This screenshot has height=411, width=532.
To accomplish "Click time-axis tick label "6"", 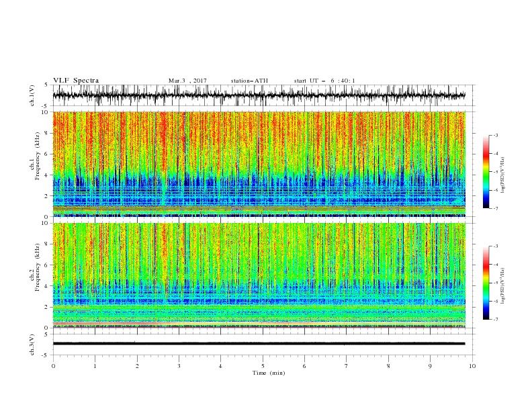I will pyautogui.click(x=304, y=366).
